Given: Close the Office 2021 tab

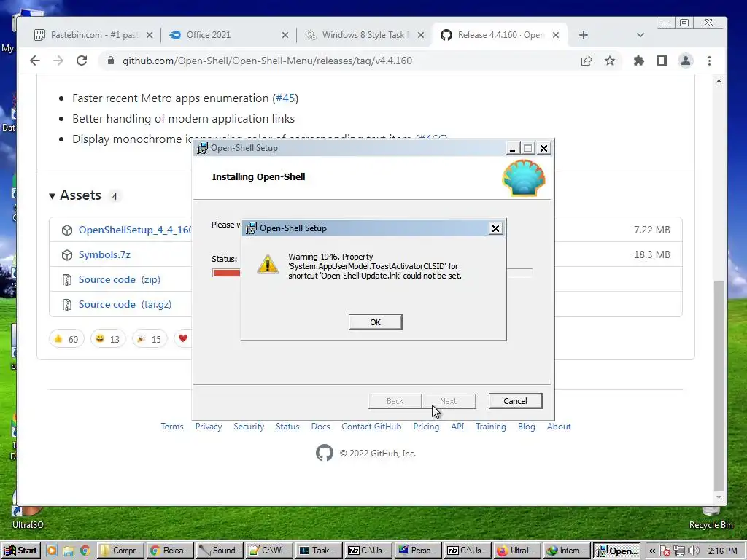Looking at the screenshot, I should pos(285,35).
